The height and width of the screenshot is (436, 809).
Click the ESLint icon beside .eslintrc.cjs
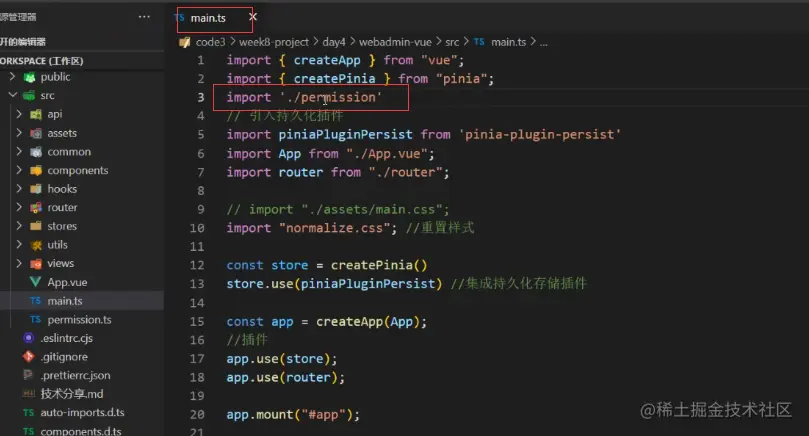point(29,338)
